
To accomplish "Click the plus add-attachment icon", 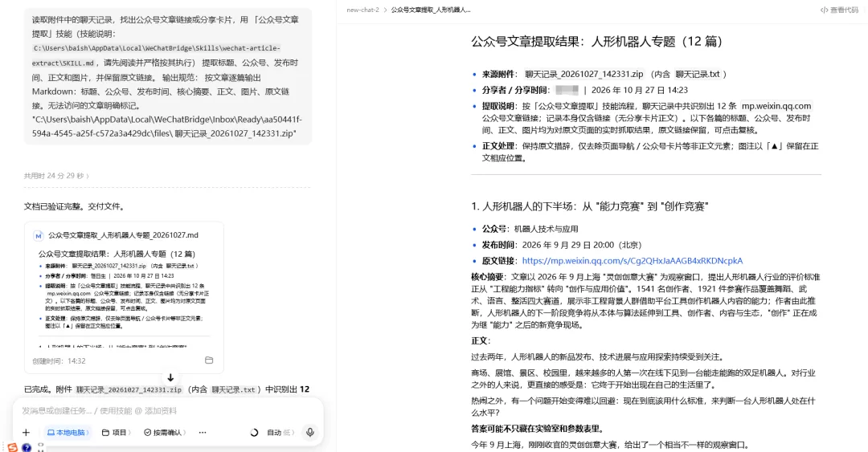I will [x=26, y=433].
